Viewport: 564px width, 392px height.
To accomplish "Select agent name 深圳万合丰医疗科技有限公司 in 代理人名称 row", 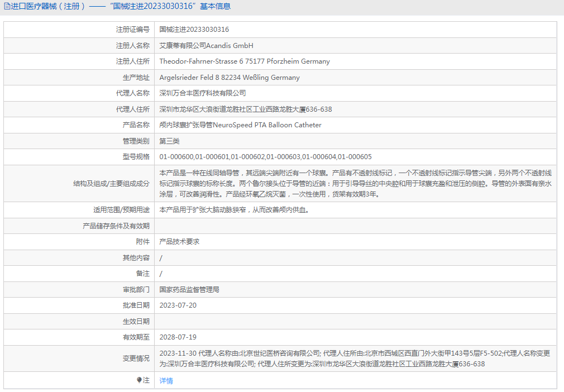I will 203,93.
